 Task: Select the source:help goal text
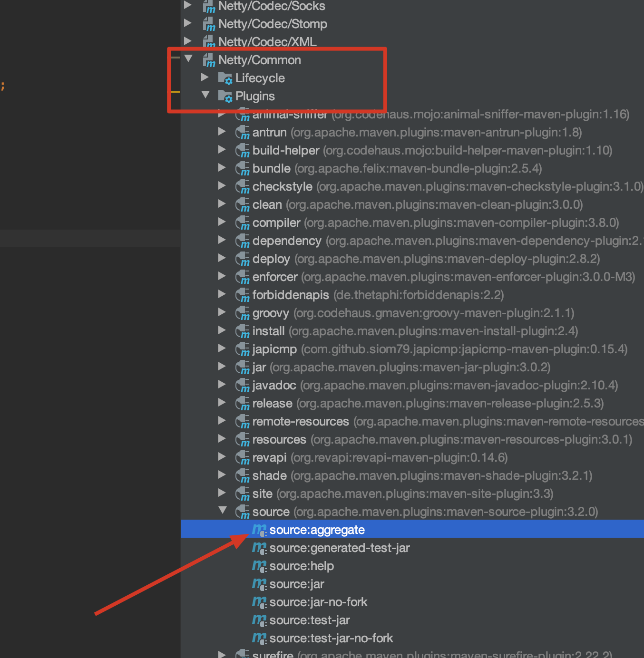[x=302, y=566]
